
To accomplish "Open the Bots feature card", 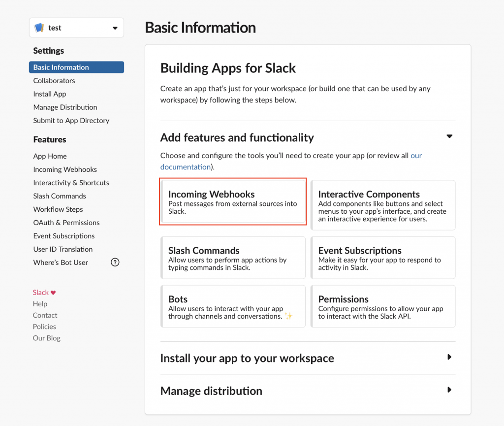I will pos(233,306).
